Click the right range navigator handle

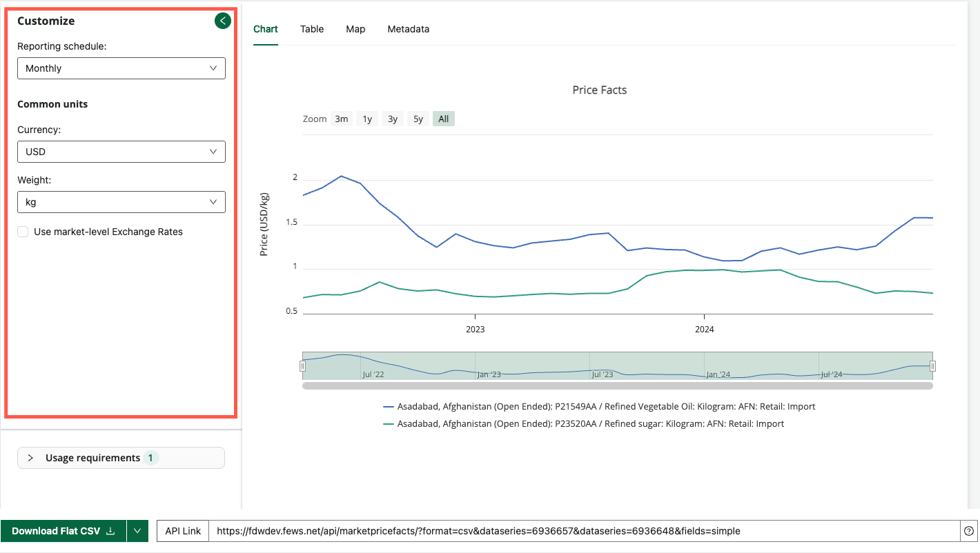click(932, 366)
